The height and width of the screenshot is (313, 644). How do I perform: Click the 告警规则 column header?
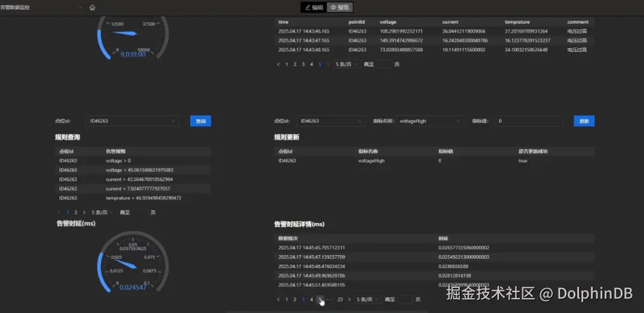tap(116, 151)
